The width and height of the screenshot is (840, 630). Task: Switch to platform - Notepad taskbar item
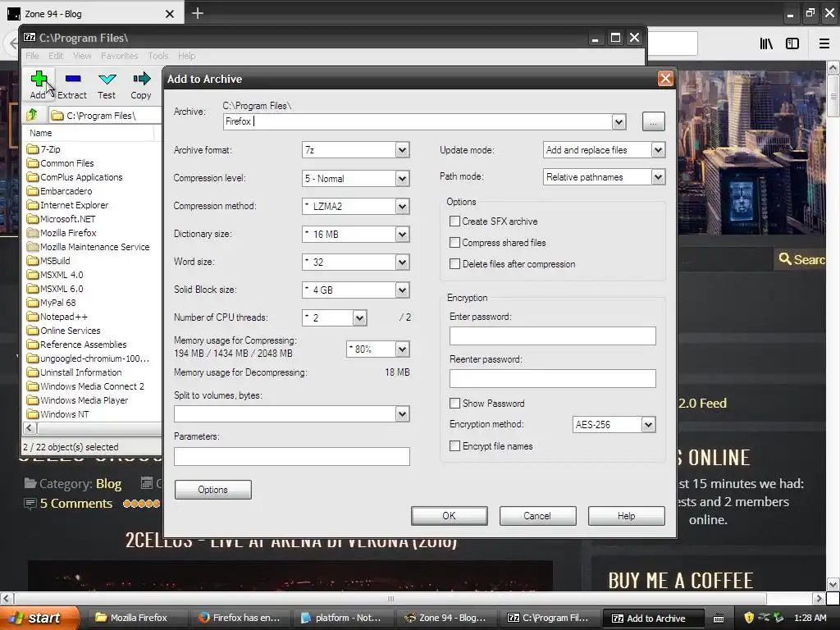(342, 618)
